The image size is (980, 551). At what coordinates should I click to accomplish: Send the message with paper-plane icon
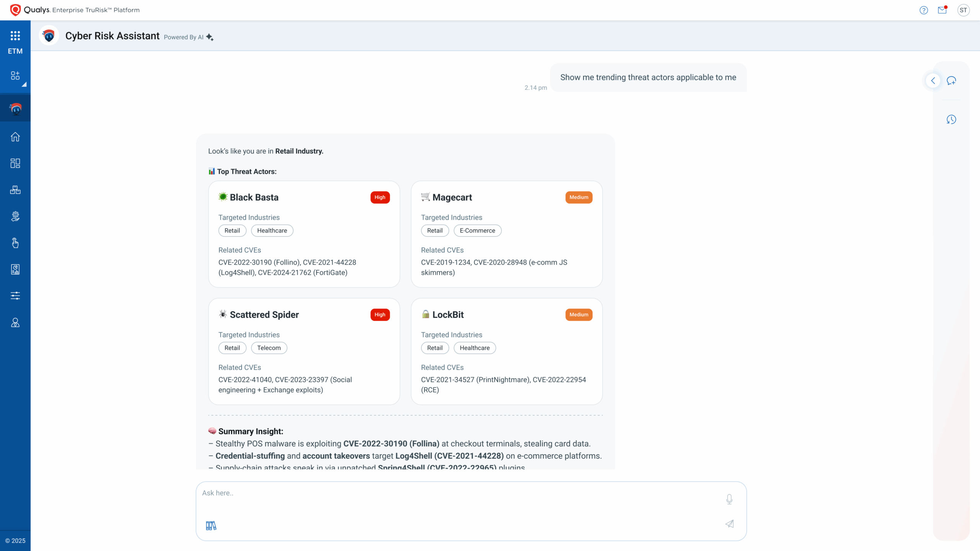pos(729,524)
